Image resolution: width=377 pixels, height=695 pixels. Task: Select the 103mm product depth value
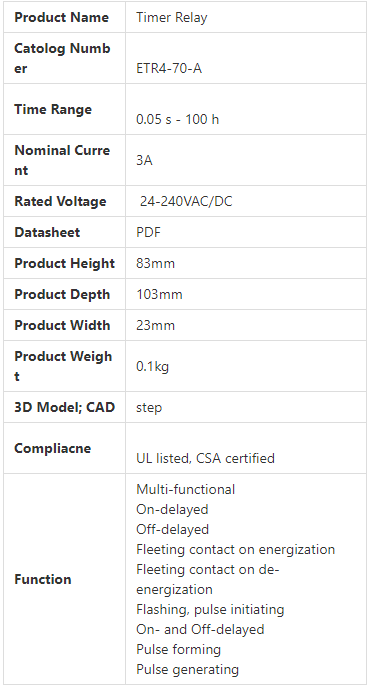point(159,294)
